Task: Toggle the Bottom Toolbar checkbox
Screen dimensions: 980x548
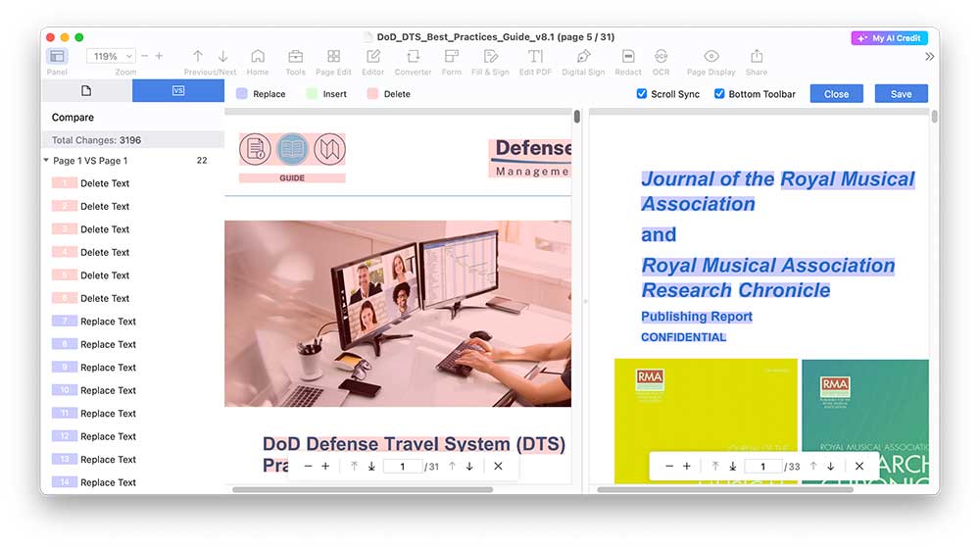Action: click(x=719, y=94)
